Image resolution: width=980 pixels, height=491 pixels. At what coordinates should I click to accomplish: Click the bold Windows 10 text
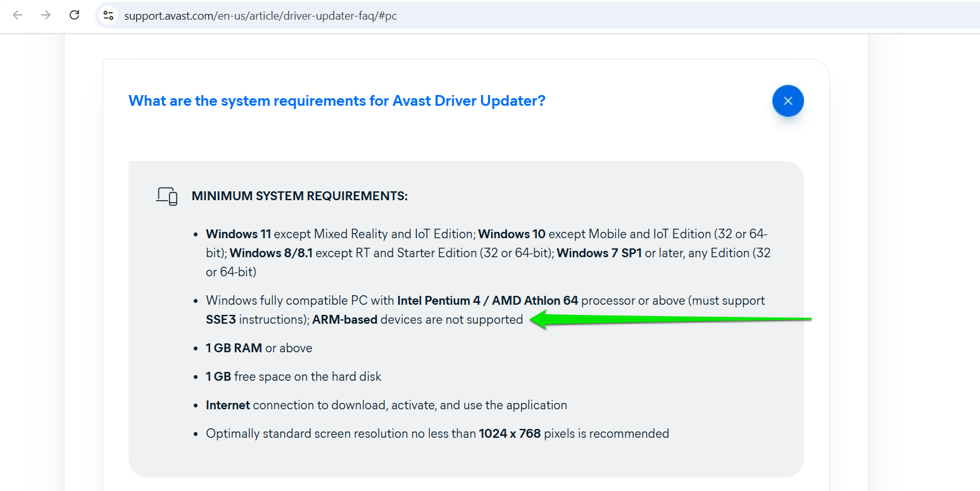(512, 234)
